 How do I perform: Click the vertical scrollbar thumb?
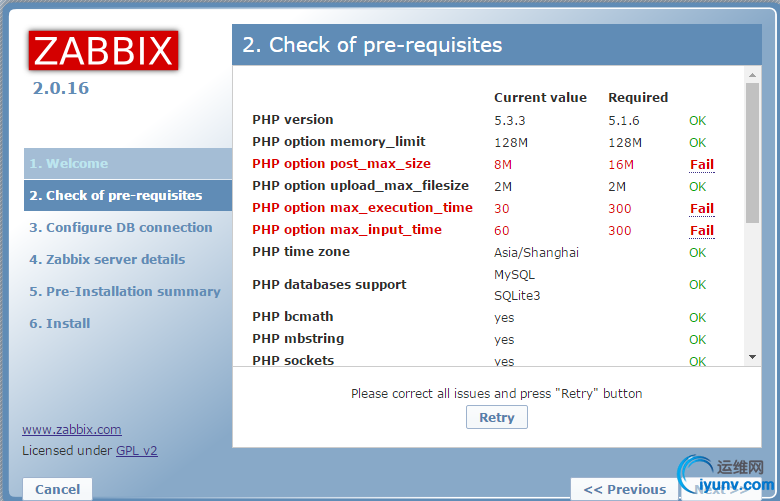point(752,153)
